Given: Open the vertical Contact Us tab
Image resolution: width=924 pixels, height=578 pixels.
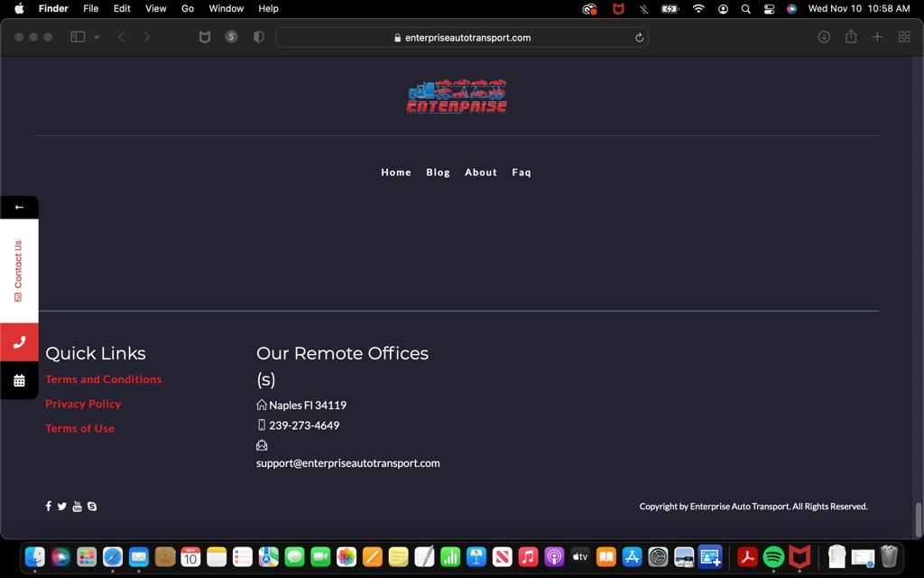Looking at the screenshot, I should [19, 270].
